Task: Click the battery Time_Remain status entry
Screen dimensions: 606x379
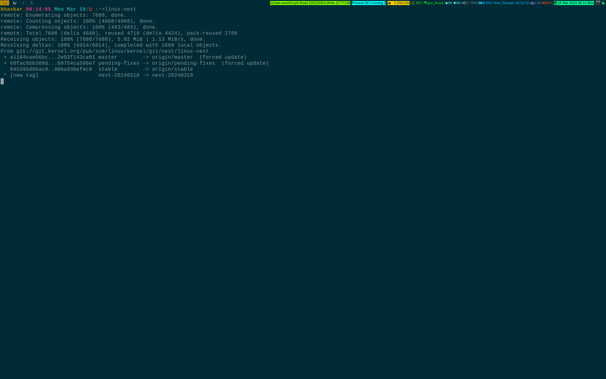Action: [504, 3]
